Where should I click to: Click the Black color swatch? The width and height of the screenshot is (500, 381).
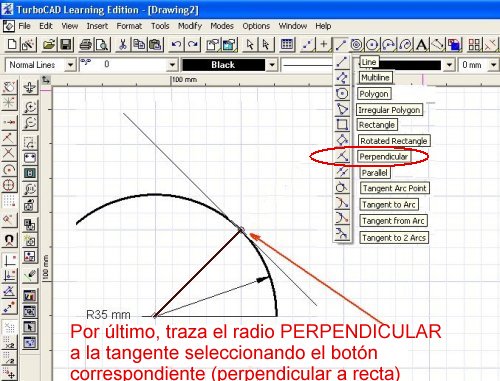pyautogui.click(x=224, y=65)
